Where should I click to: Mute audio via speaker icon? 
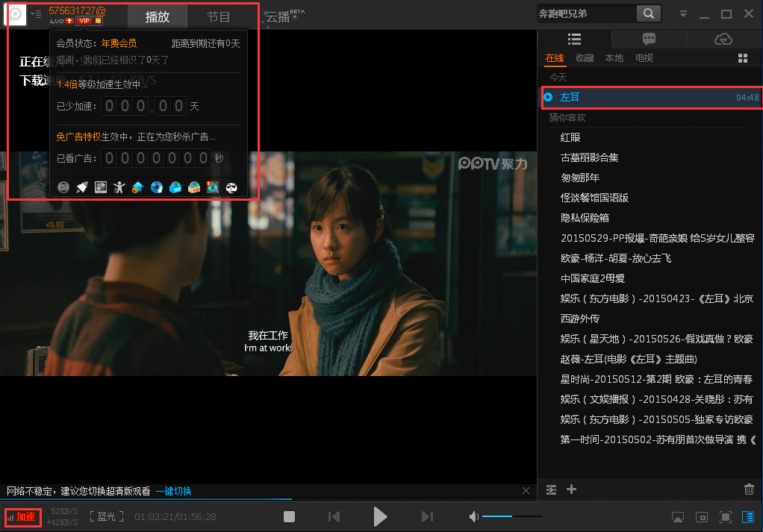[473, 516]
